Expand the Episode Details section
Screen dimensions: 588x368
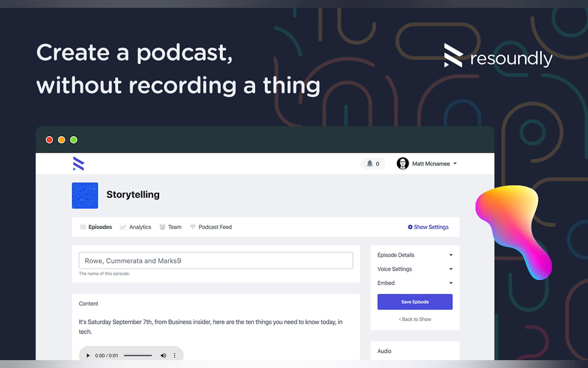(414, 255)
